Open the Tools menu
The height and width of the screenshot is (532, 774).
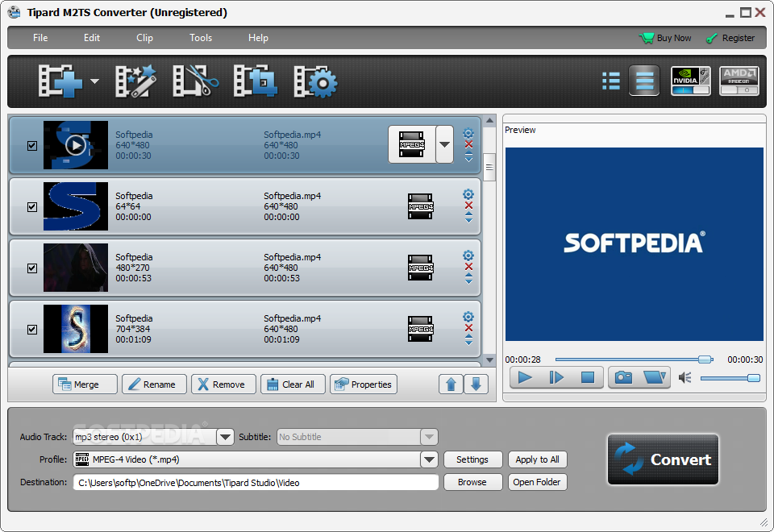(x=201, y=38)
